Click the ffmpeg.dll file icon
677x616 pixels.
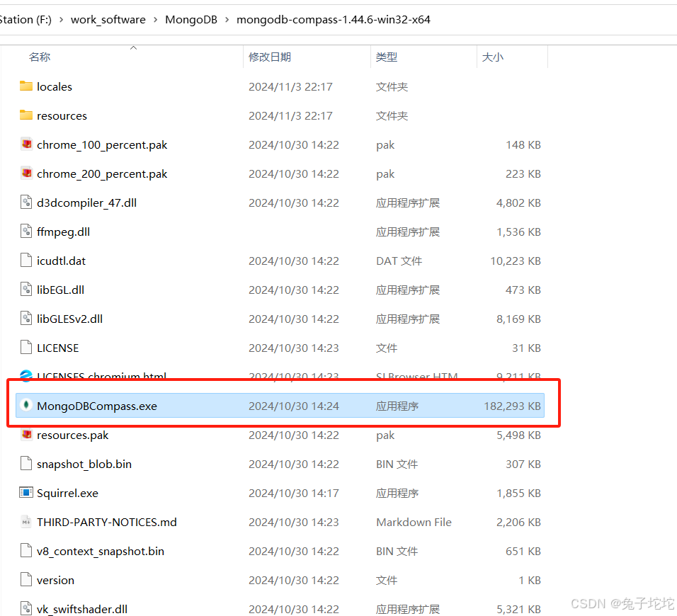26,232
